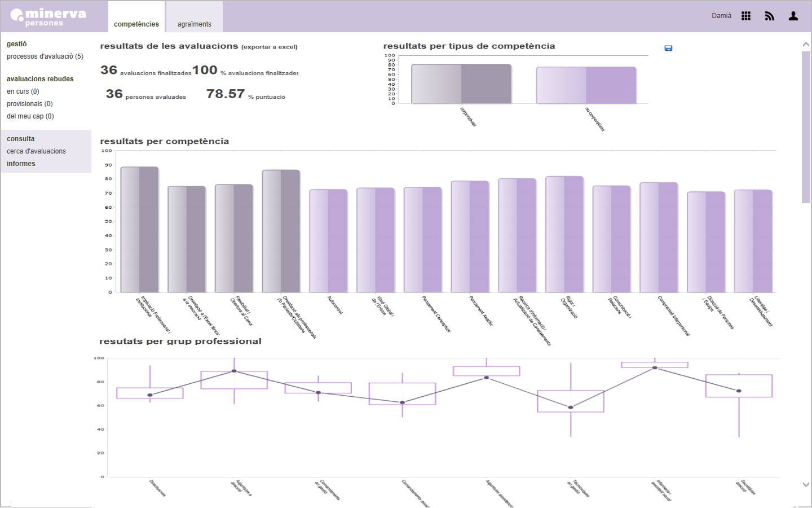Open the user profile icon
812x508 pixels.
click(793, 16)
